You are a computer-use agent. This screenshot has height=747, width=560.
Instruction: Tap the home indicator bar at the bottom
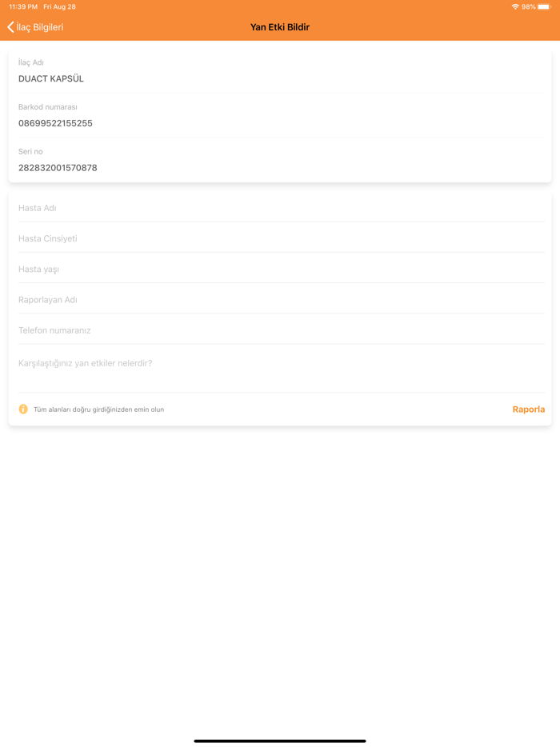280,740
